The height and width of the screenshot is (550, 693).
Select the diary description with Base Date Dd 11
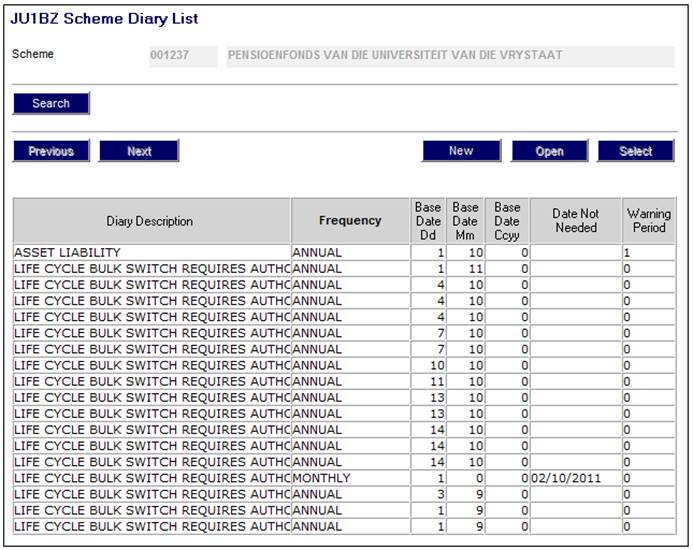click(x=152, y=382)
